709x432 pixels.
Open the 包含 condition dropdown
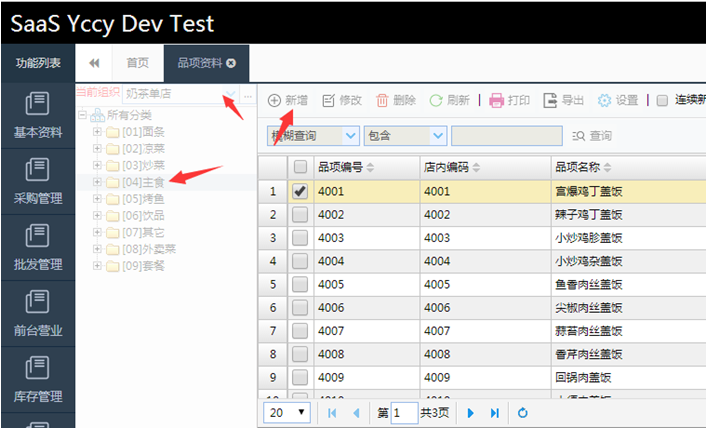[438, 136]
